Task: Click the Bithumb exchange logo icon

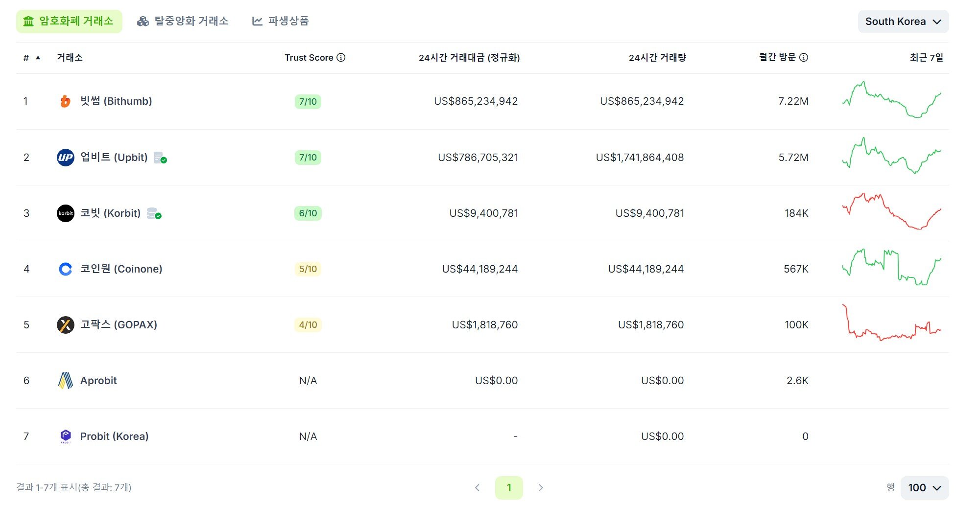Action: pyautogui.click(x=65, y=101)
